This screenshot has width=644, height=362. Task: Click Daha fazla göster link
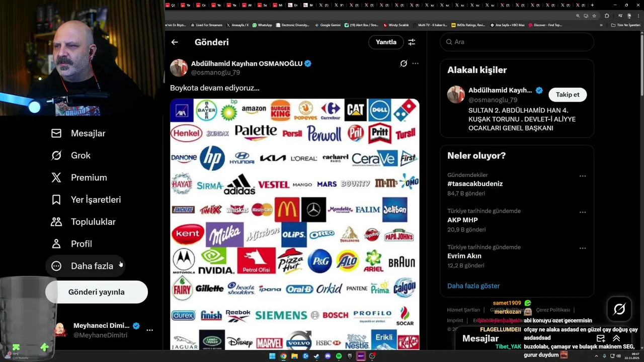coord(473,286)
